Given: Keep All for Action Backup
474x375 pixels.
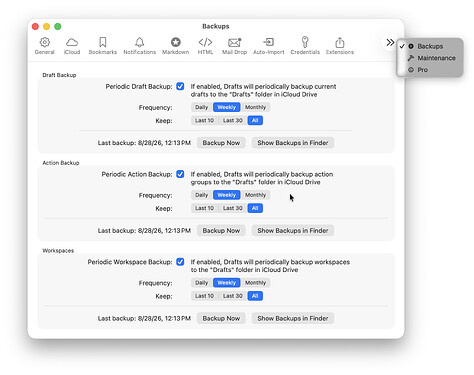Looking at the screenshot, I should [x=255, y=208].
